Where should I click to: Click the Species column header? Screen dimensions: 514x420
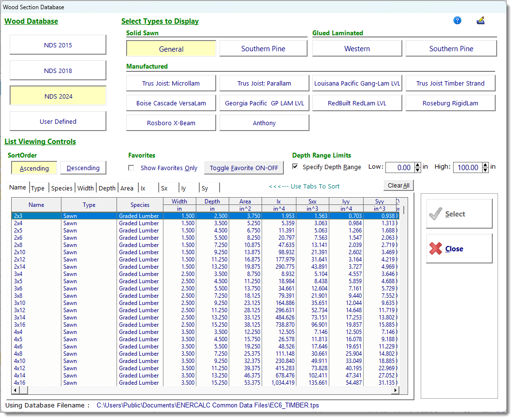pyautogui.click(x=140, y=205)
